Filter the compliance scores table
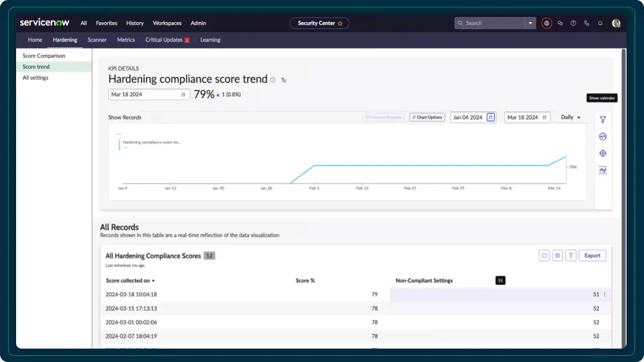Screen dimensions: 644x362 571,255
